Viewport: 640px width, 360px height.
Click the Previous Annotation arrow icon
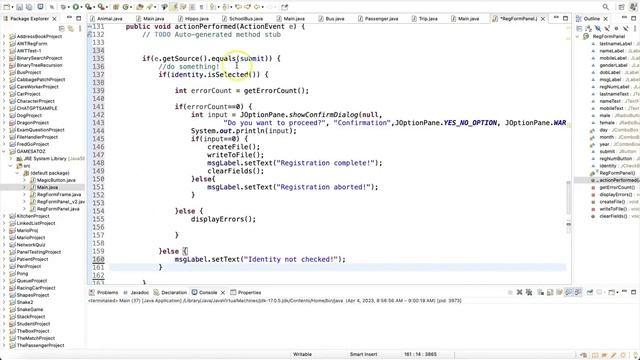pyautogui.click(x=224, y=7)
